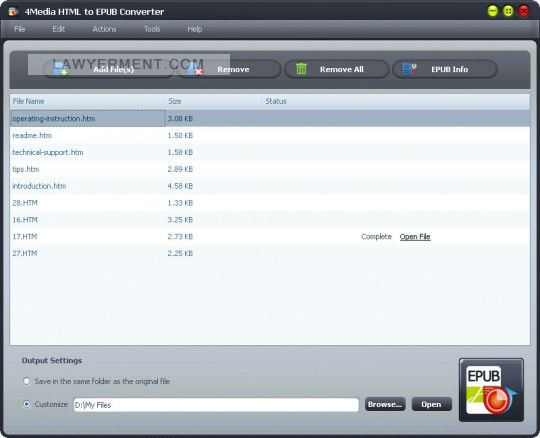The image size is (540, 438).
Task: Select the technical-support.htm file
Action: (x=48, y=152)
